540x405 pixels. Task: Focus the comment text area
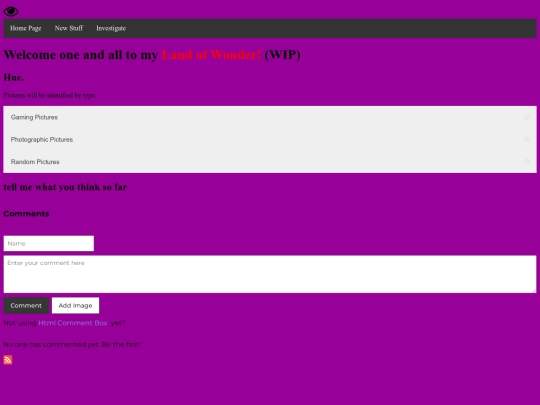[x=270, y=274]
